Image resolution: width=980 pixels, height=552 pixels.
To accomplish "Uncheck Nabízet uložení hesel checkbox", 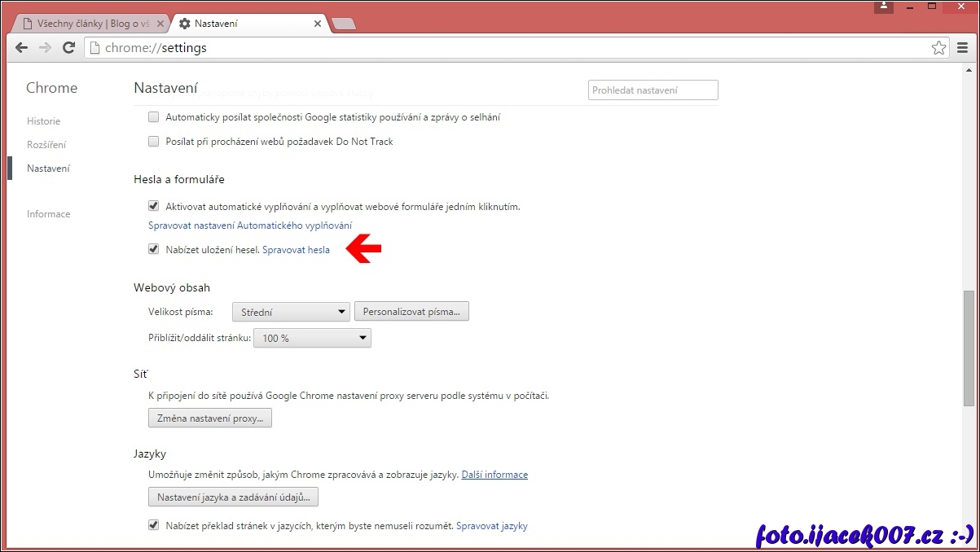I will tap(153, 249).
